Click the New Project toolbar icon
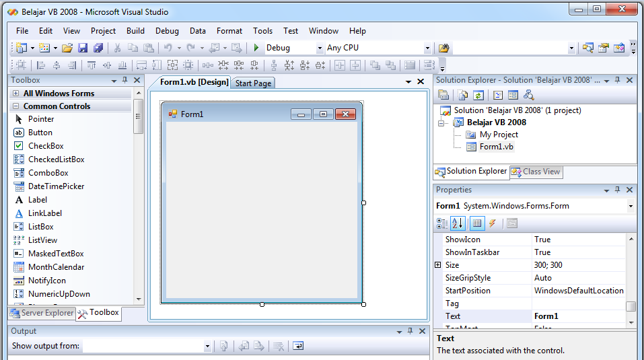The height and width of the screenshot is (360, 644). point(21,48)
